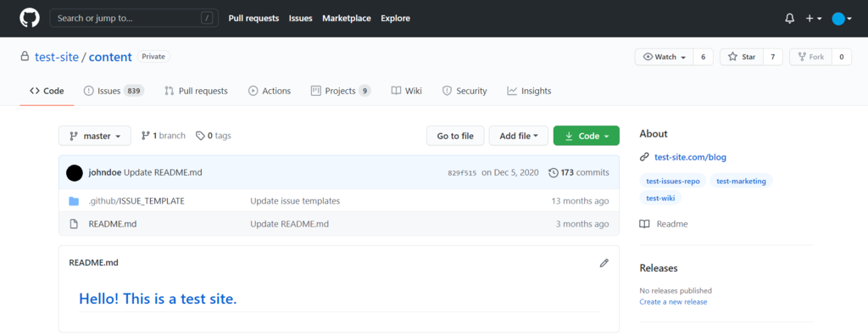Viewport: 868px width, 336px height.
Task: Open the .github/ISSUE_TEMPLATE folder icon
Action: [74, 201]
